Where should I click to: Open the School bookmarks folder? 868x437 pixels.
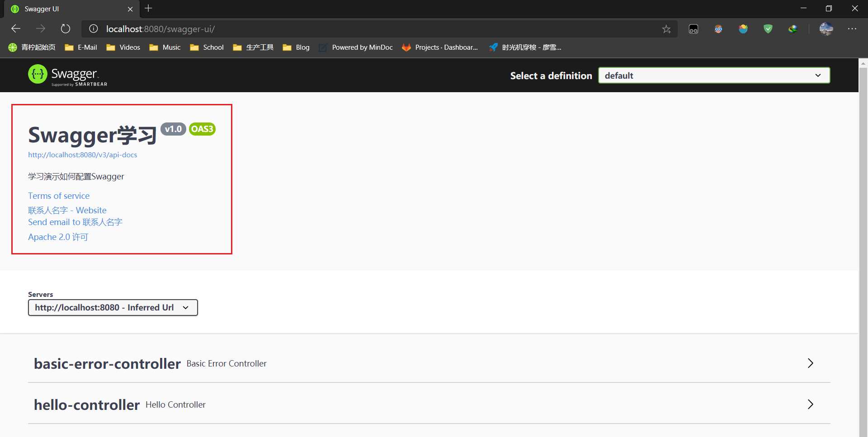point(207,47)
